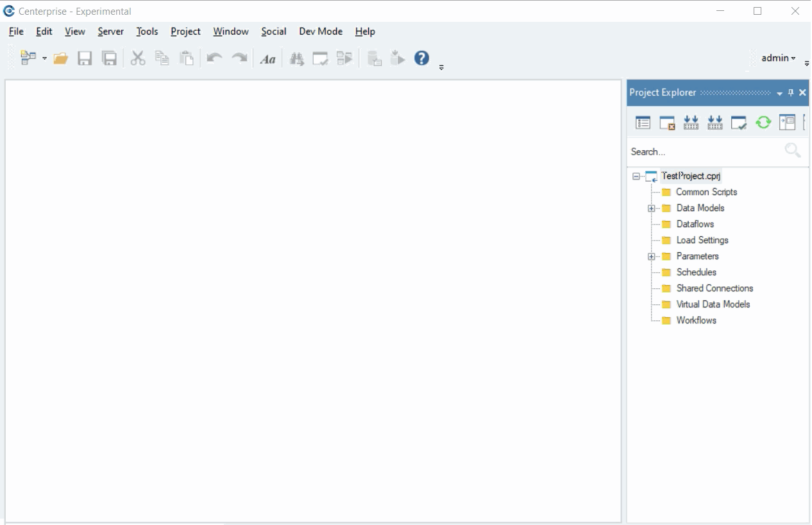The height and width of the screenshot is (525, 812).
Task: Open the Window menu
Action: pyautogui.click(x=231, y=31)
